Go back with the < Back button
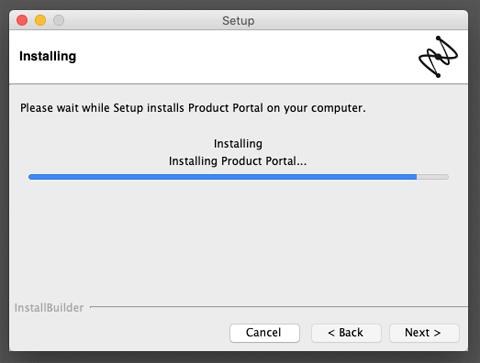480x363 pixels. (346, 333)
